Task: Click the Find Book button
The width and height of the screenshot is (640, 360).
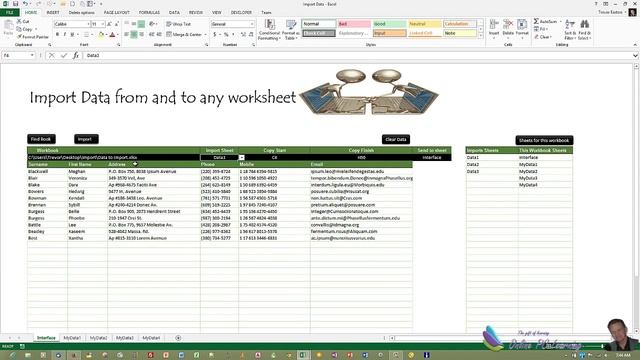Action: click(41, 139)
